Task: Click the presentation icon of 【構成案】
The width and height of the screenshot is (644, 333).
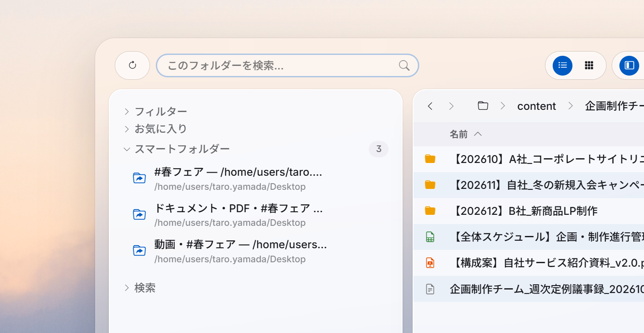Action: 430,263
